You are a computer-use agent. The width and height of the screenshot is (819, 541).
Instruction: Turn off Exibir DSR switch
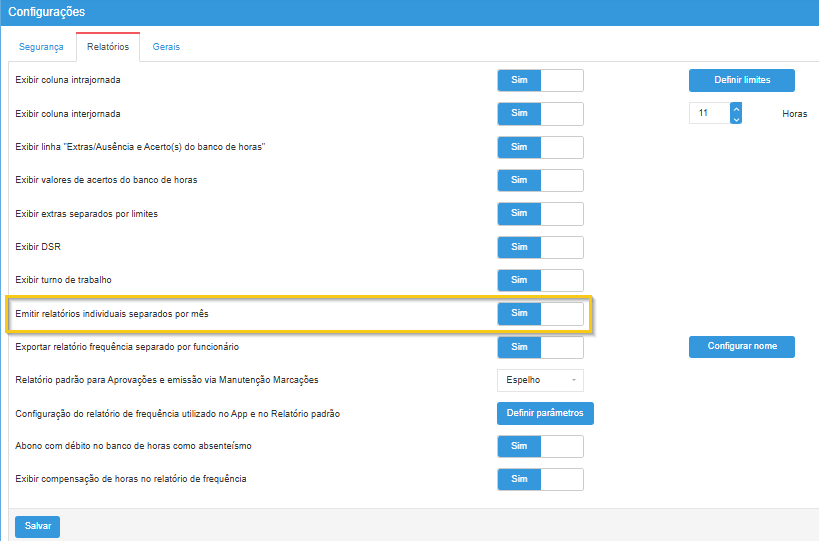click(x=540, y=247)
